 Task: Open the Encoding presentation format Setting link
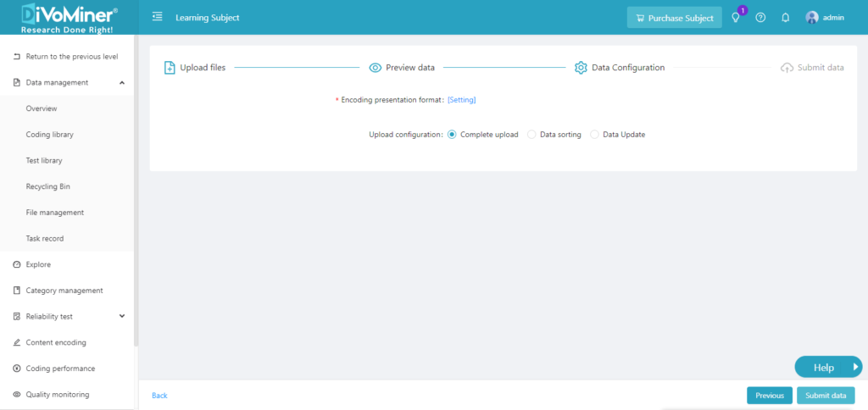click(x=462, y=100)
